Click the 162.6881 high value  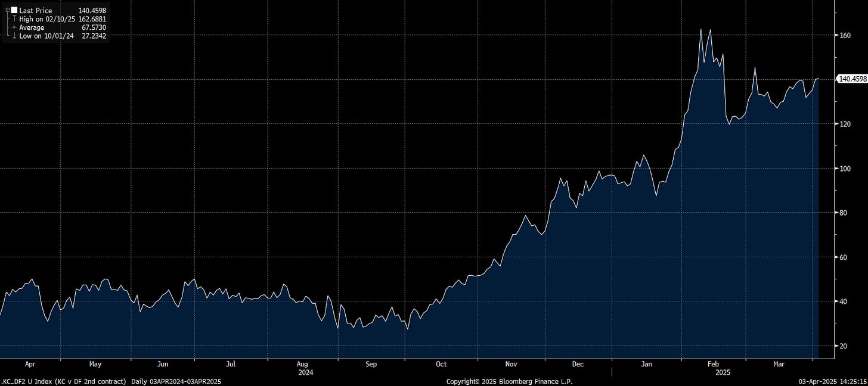92,19
